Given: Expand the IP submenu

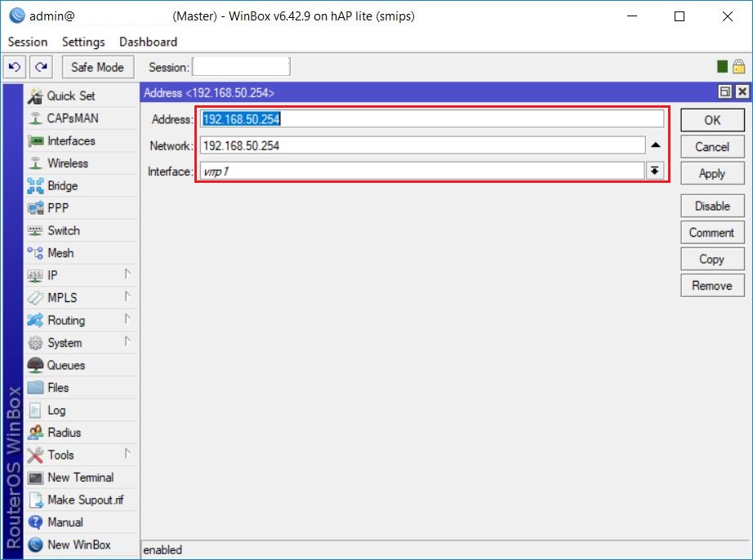Looking at the screenshot, I should pos(127,274).
